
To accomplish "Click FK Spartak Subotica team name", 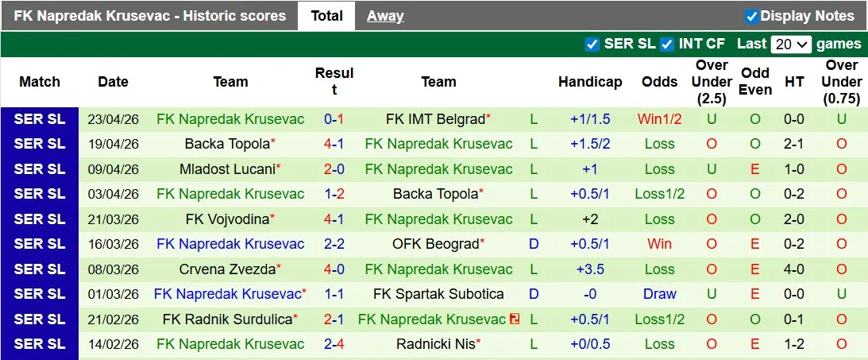I will pyautogui.click(x=438, y=294).
